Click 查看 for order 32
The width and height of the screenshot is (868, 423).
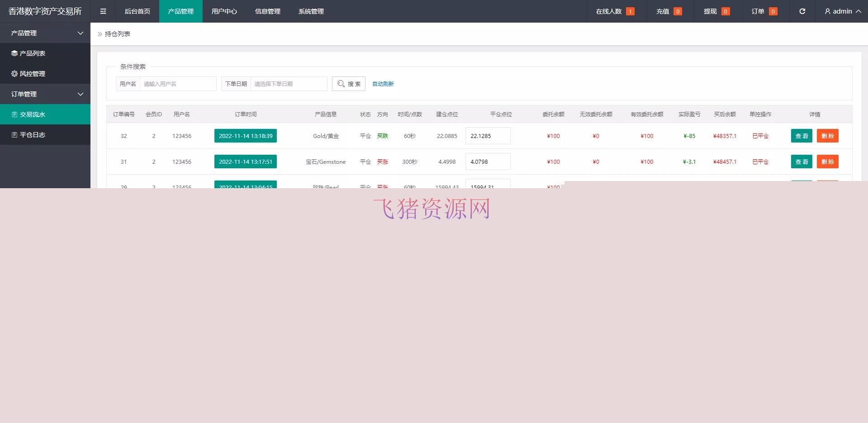pos(801,136)
